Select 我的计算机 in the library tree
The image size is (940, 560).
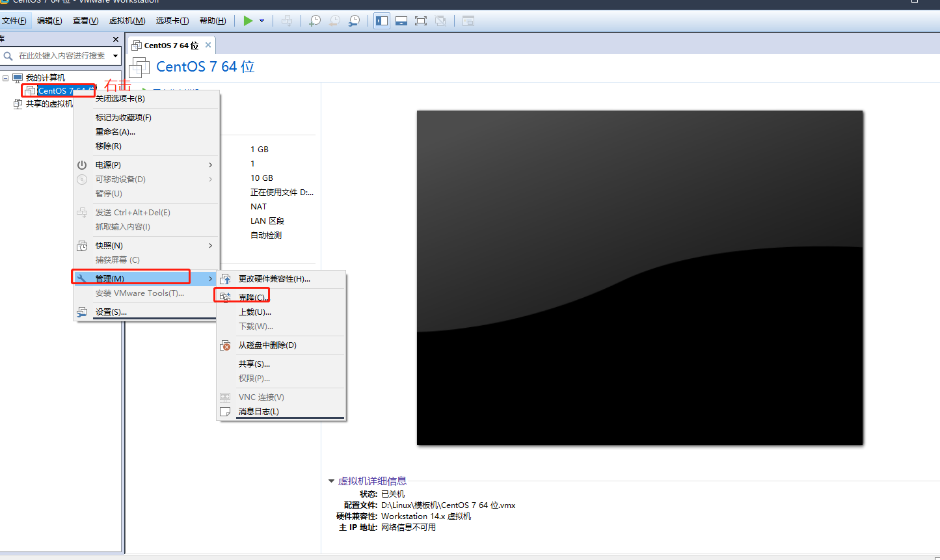coord(45,78)
